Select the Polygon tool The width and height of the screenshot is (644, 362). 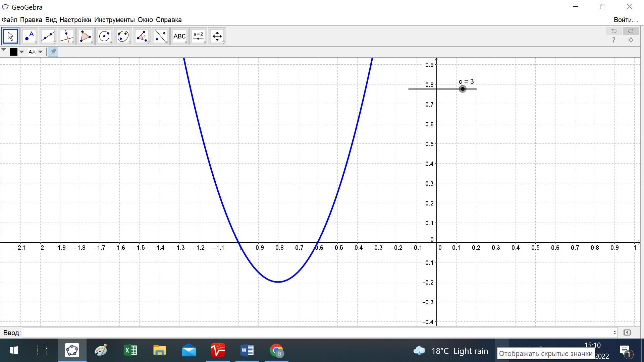86,36
